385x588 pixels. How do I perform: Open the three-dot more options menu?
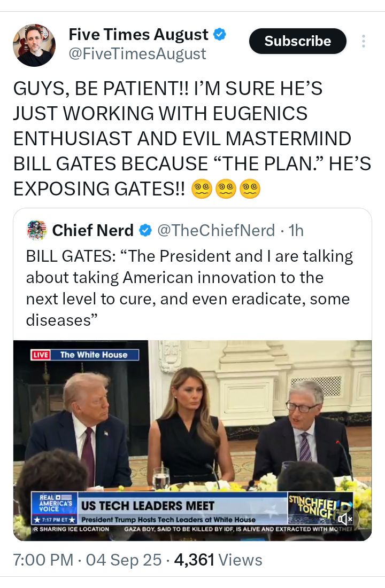(x=363, y=41)
